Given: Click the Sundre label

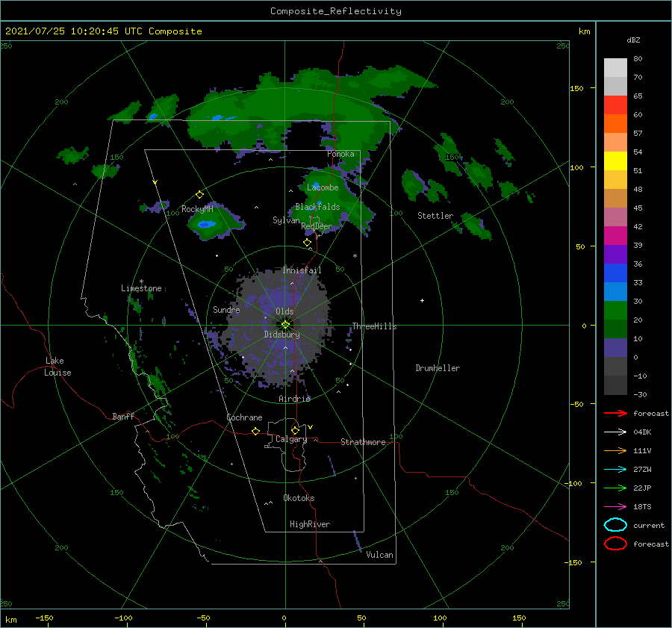Looking at the screenshot, I should [226, 309].
